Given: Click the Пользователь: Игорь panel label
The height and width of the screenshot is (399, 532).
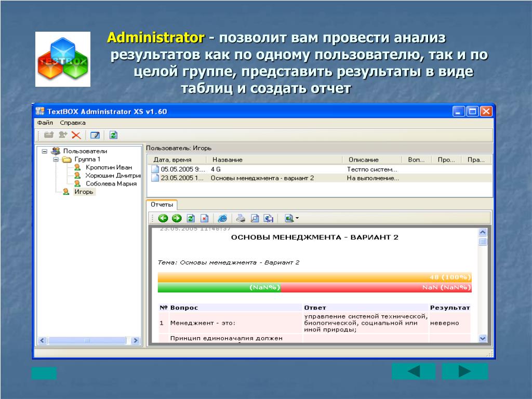Looking at the screenshot, I should click(179, 148).
